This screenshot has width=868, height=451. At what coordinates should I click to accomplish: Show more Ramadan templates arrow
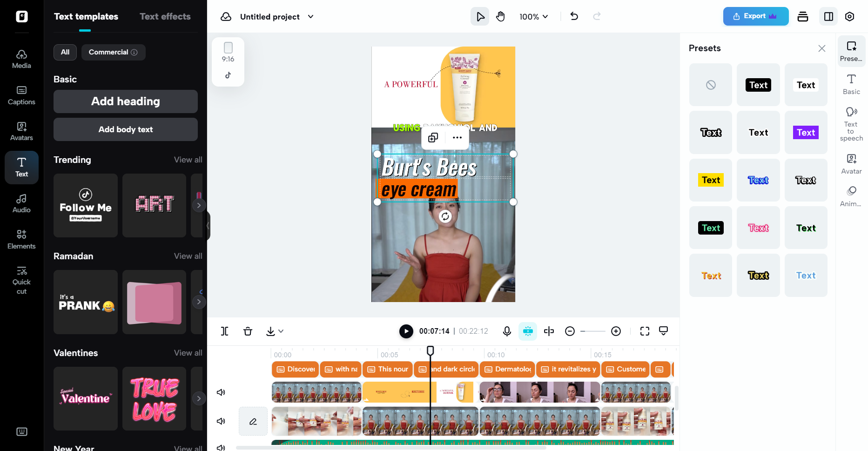coord(199,302)
